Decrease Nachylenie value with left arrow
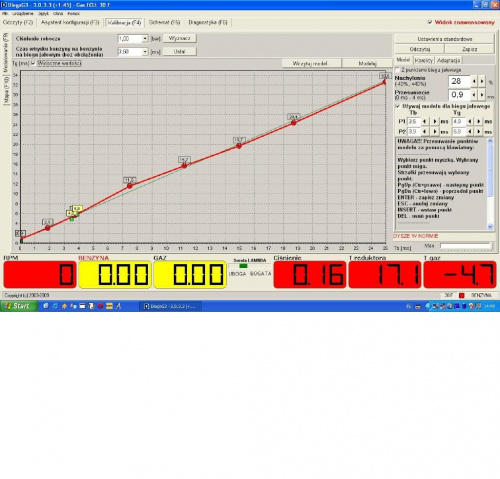This screenshot has height=479, width=500. [474, 81]
